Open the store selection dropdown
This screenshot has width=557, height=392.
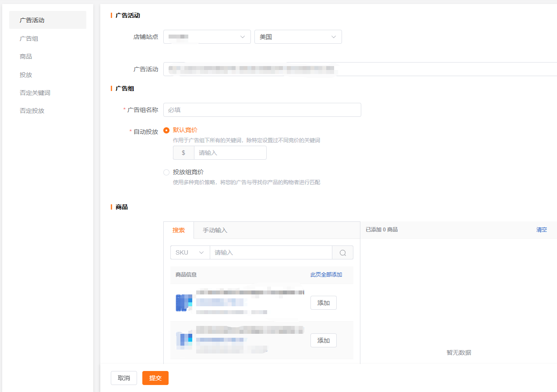click(x=207, y=37)
